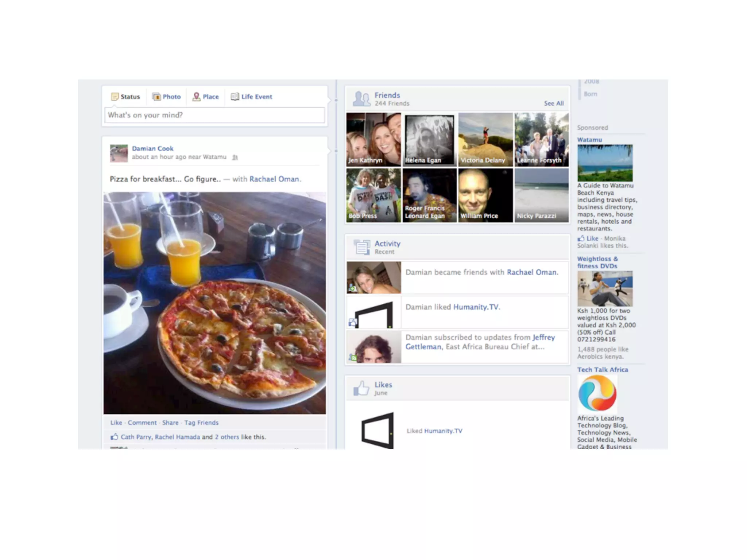The width and height of the screenshot is (747, 560).
Task: Open Rachael Oman link in the post
Action: tap(274, 179)
